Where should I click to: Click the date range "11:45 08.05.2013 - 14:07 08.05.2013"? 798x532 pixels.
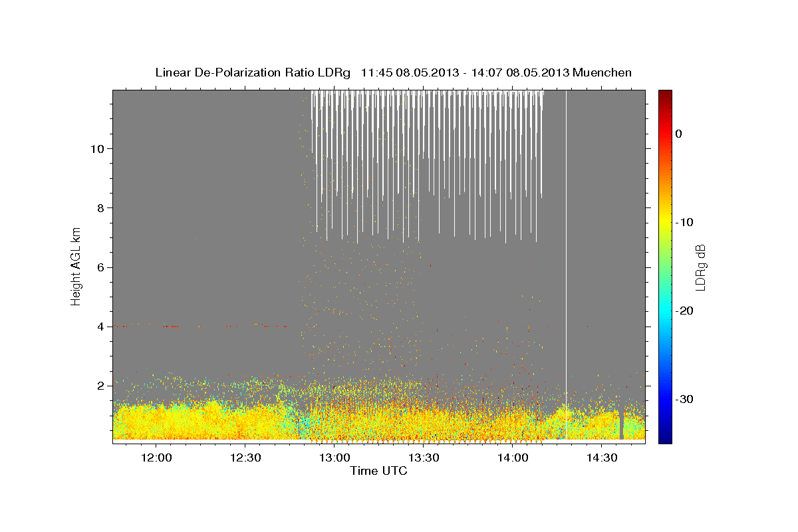tap(465, 72)
